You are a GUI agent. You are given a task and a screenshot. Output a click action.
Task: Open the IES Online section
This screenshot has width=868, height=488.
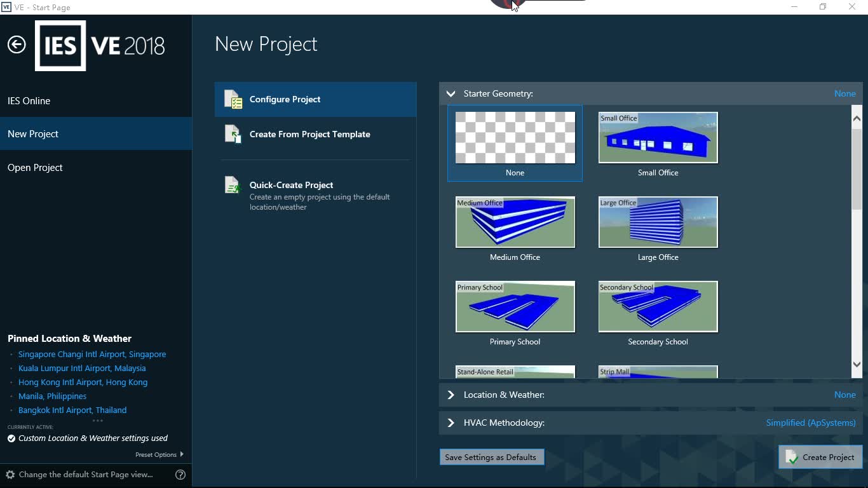pyautogui.click(x=96, y=101)
